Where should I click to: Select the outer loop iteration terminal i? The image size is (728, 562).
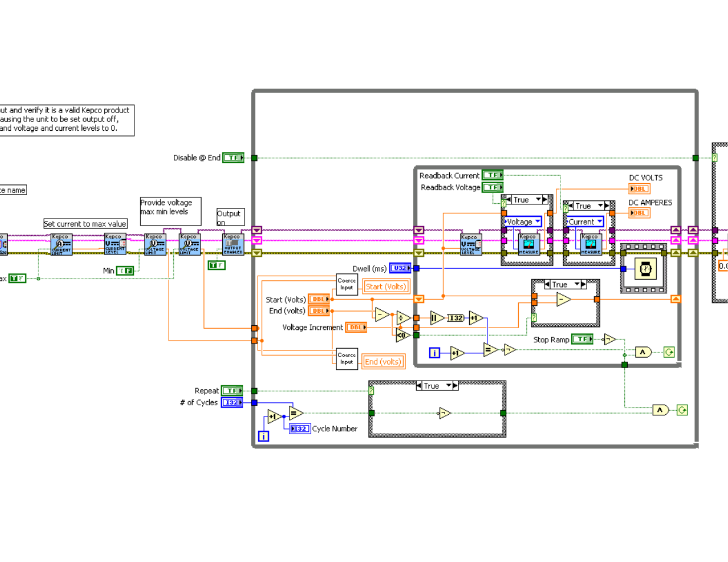pos(263,437)
